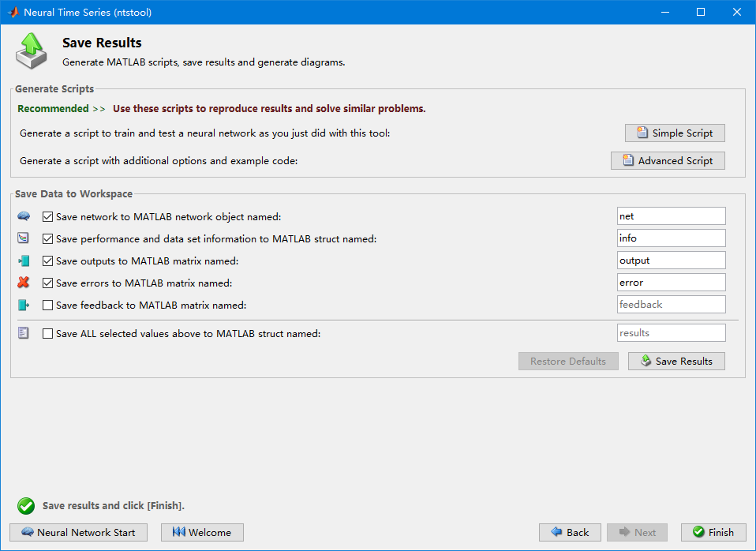Click the feedback icon beside Save feedback row
The image size is (756, 551).
click(x=24, y=305)
